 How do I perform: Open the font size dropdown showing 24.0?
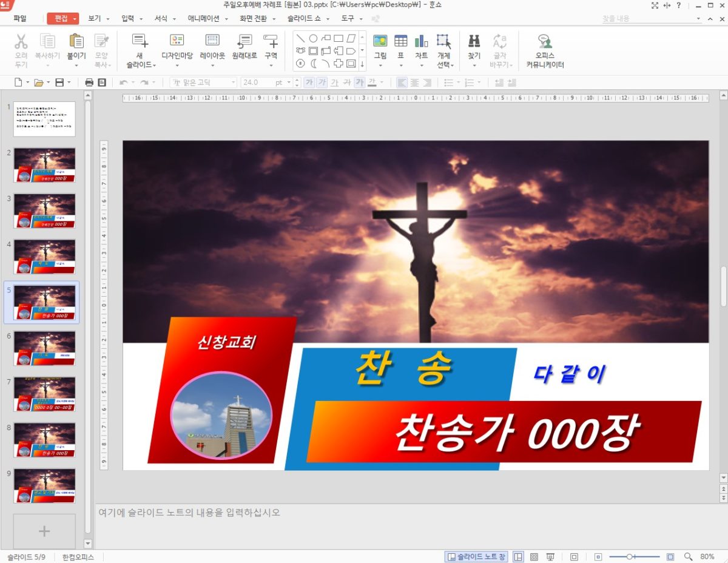pyautogui.click(x=289, y=83)
